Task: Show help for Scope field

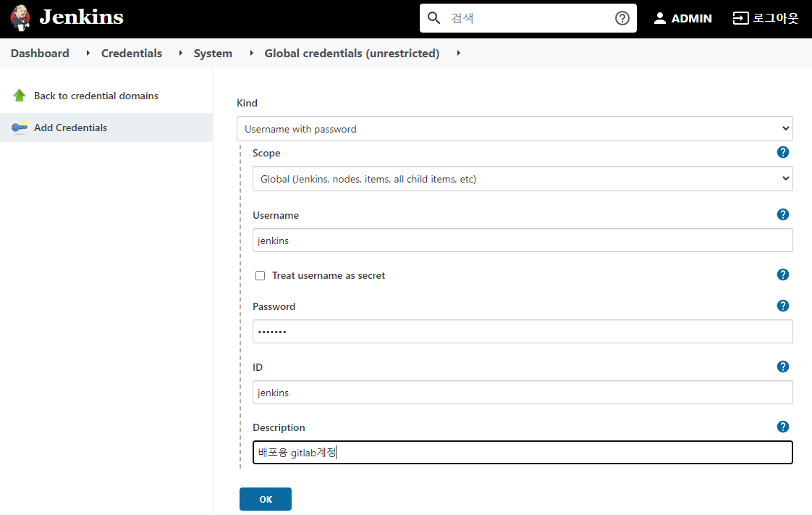Action: tap(782, 152)
